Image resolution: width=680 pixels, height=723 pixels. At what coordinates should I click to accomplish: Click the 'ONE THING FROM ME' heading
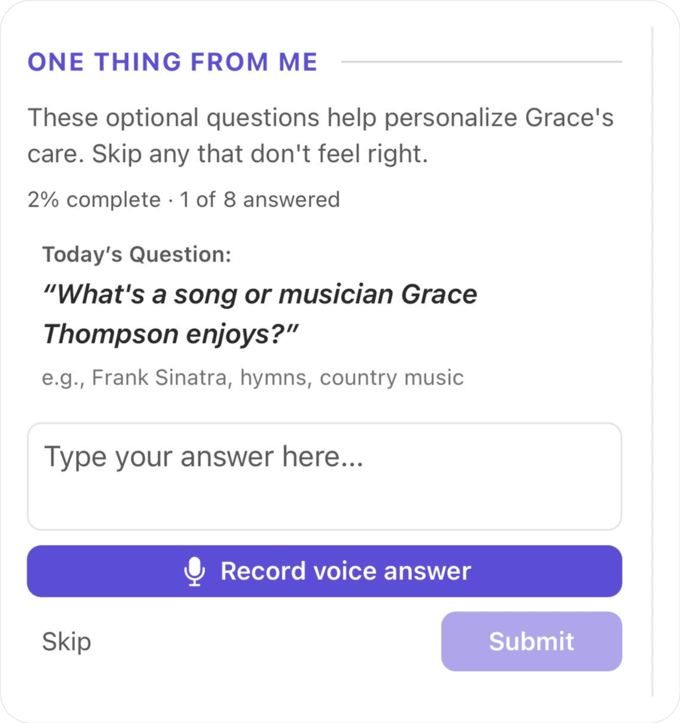173,62
